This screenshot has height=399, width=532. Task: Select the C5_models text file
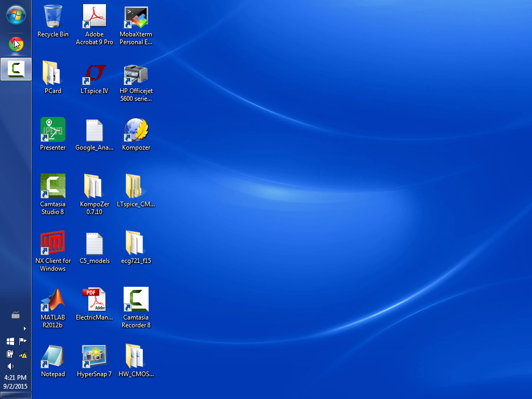point(95,243)
